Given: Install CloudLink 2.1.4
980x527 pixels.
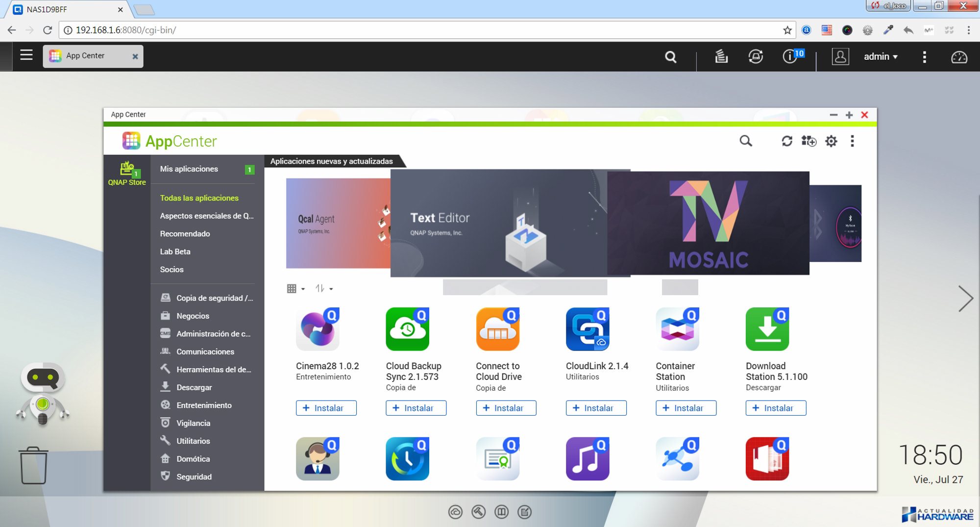Looking at the screenshot, I should click(x=596, y=408).
